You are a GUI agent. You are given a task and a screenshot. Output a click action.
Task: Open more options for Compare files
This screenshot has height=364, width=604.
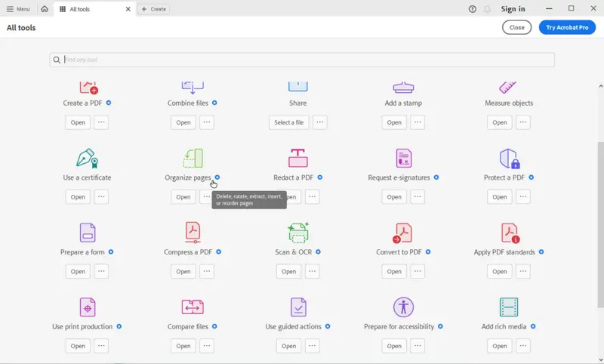207,346
